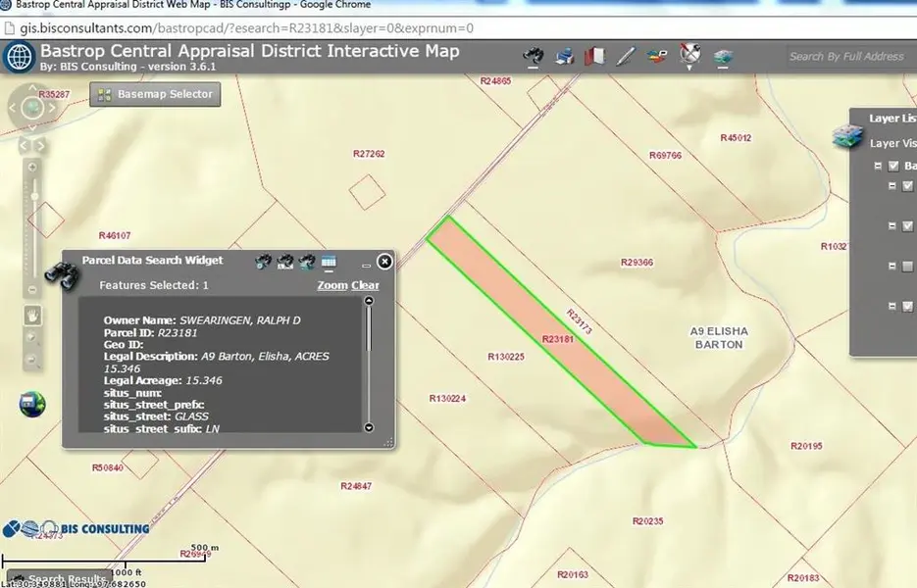
Task: Open the Basemap Selector
Action: pyautogui.click(x=155, y=94)
